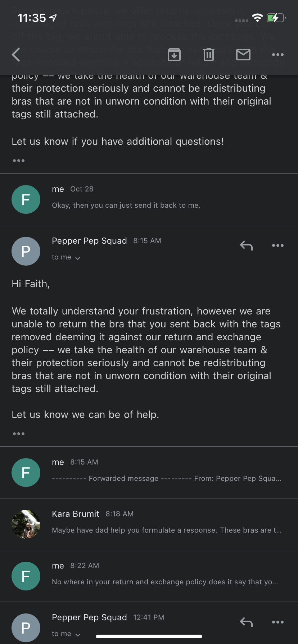Image resolution: width=298 pixels, height=644 pixels.
Task: Expand 'to me' recipient details
Action: pos(66,257)
